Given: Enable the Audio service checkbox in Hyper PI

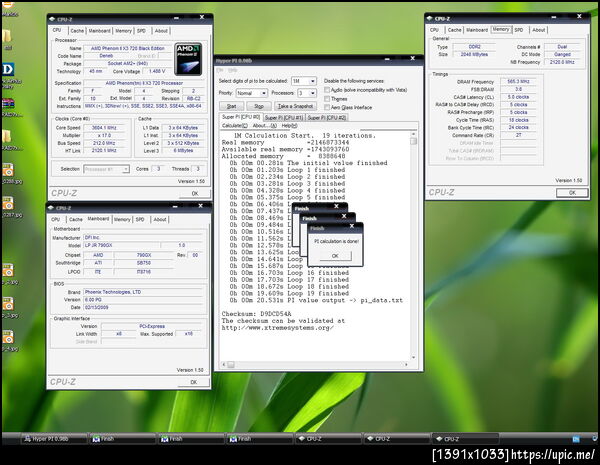Looking at the screenshot, I should pyautogui.click(x=327, y=90).
